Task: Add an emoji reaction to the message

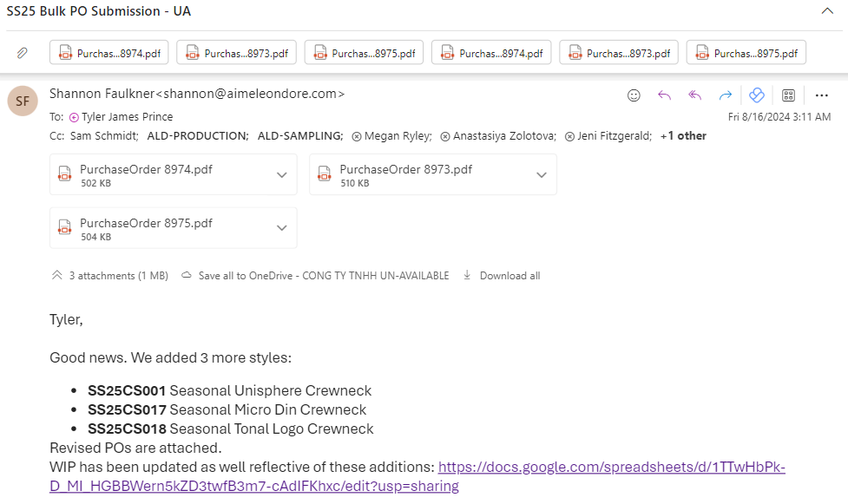Action: (634, 95)
